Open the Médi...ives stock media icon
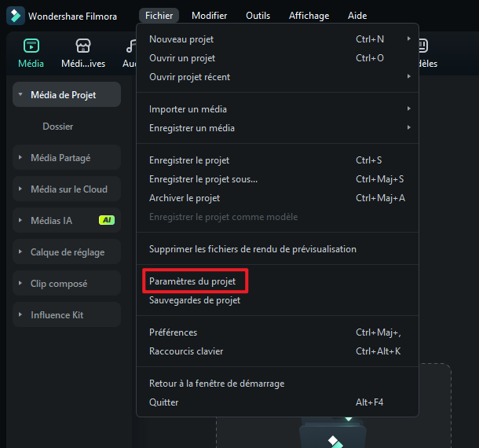 (x=83, y=46)
